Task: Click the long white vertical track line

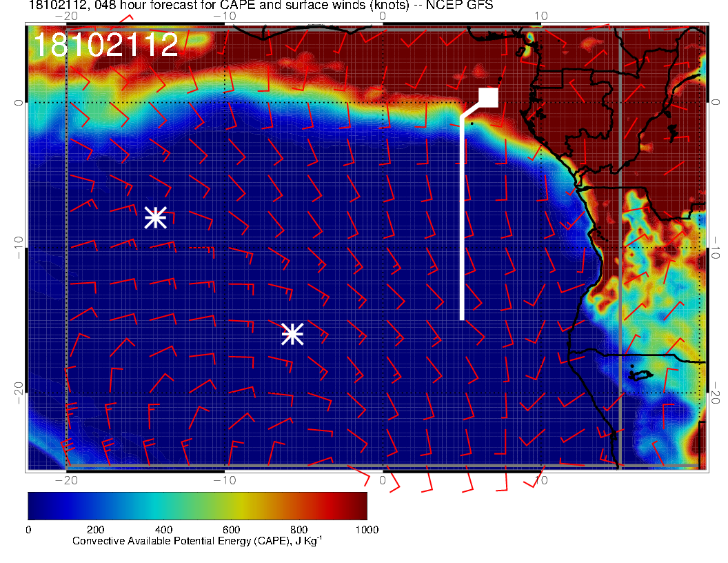Action: [x=462, y=221]
